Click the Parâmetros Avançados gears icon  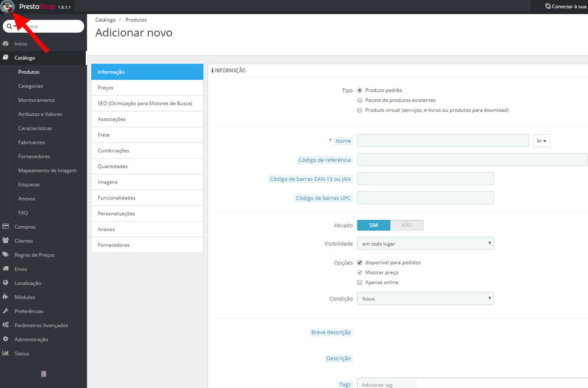tap(5, 325)
